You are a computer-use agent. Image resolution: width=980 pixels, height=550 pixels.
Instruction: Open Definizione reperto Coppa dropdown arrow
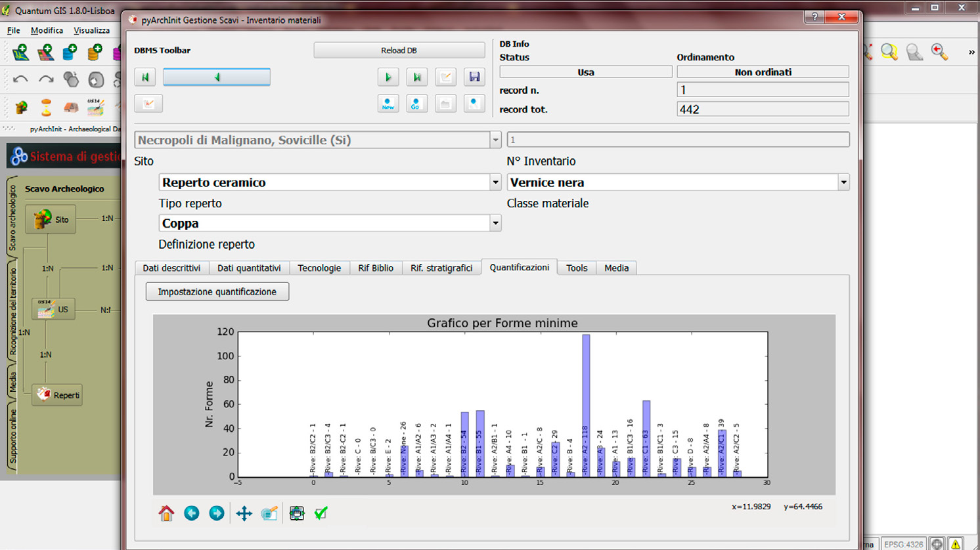[x=495, y=223]
